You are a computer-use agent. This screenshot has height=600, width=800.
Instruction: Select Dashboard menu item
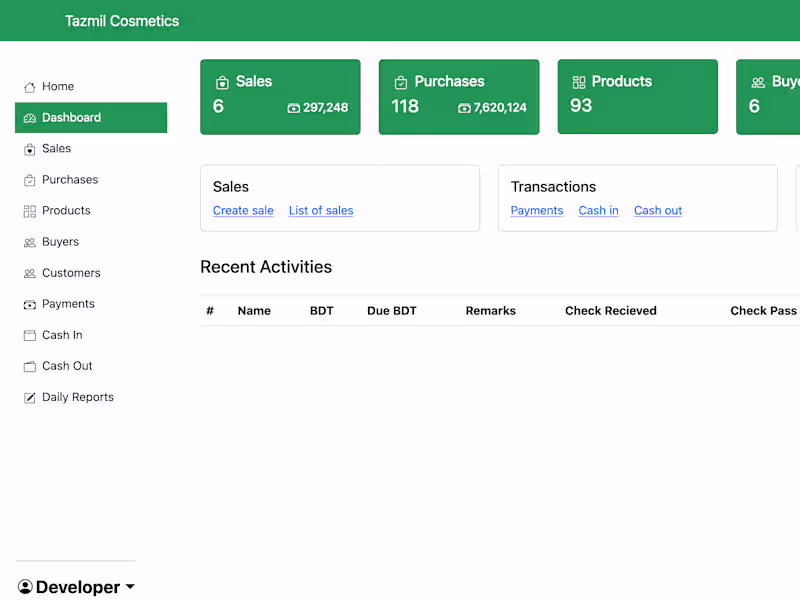(x=91, y=118)
